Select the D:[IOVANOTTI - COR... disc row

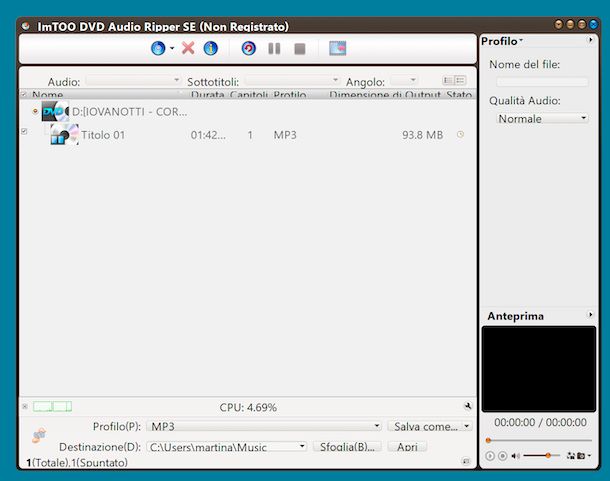pos(248,112)
